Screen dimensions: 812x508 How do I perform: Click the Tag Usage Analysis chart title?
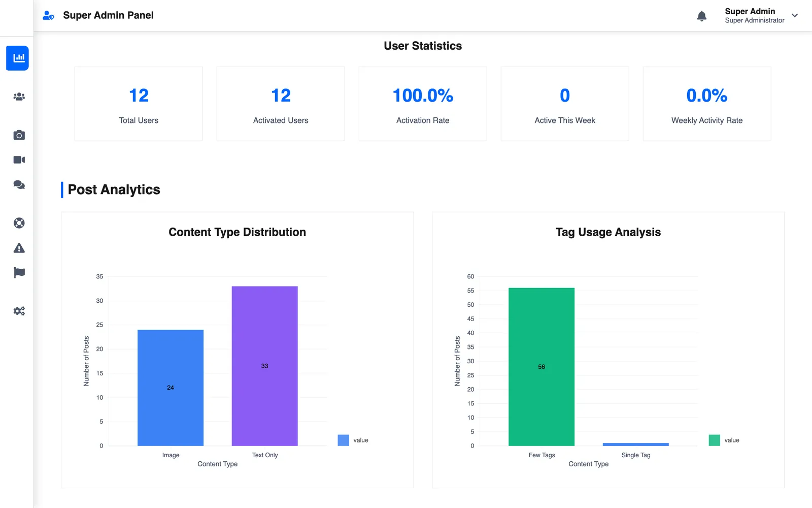tap(608, 232)
